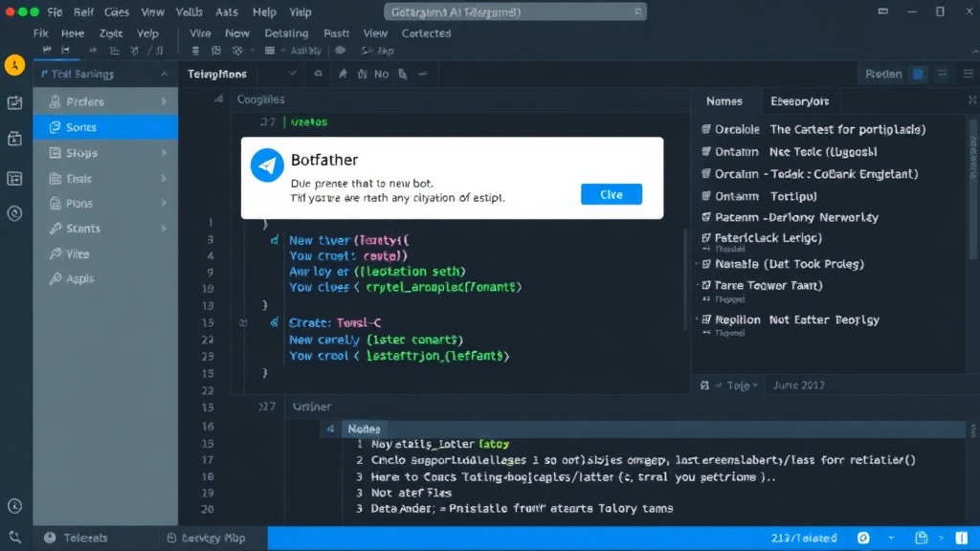Click the blue Clve button in Botfather dialog

click(x=612, y=194)
